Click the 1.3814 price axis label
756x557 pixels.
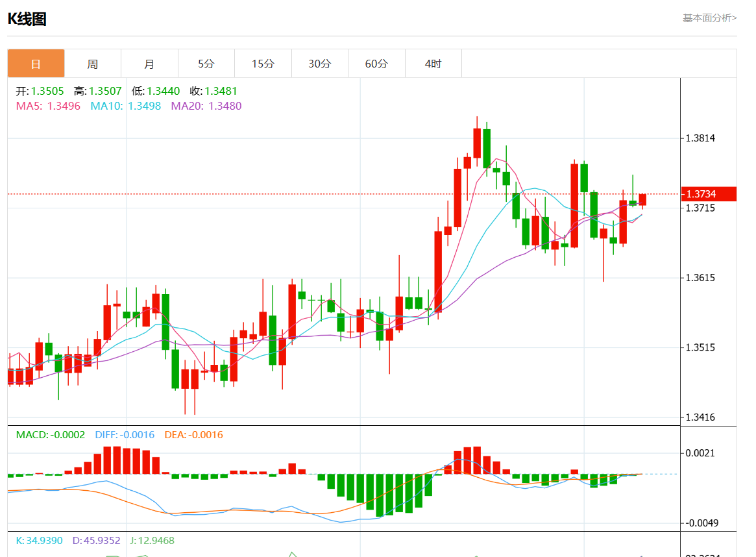(x=700, y=138)
